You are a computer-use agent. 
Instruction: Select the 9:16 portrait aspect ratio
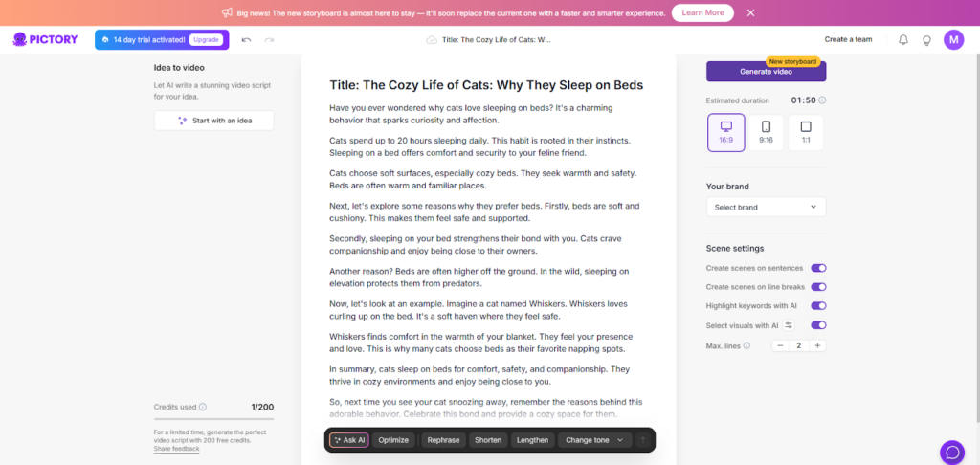click(766, 132)
